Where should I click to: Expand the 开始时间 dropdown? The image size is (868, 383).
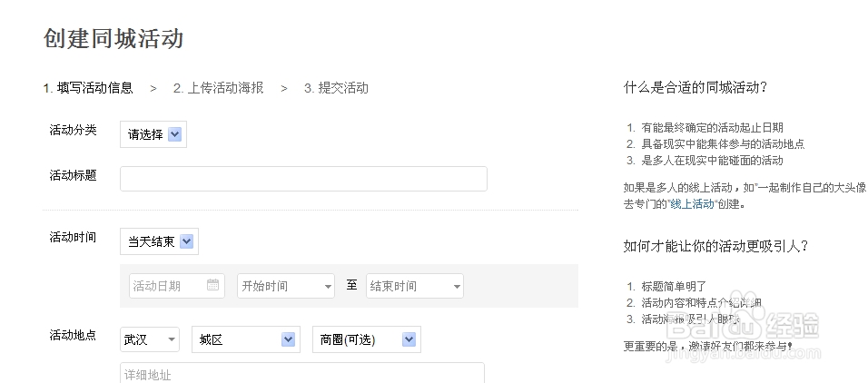(x=286, y=286)
